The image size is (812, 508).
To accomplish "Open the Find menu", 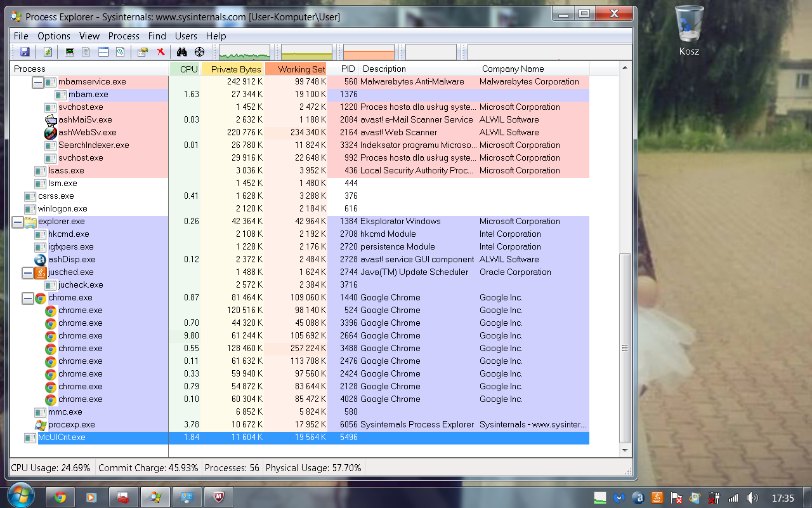I will tap(157, 36).
